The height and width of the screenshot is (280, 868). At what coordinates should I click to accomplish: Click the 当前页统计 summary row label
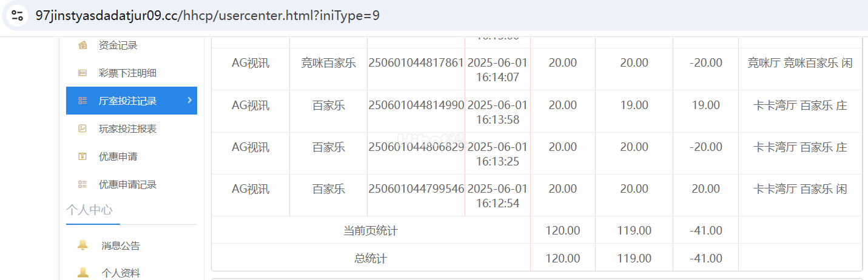(371, 231)
